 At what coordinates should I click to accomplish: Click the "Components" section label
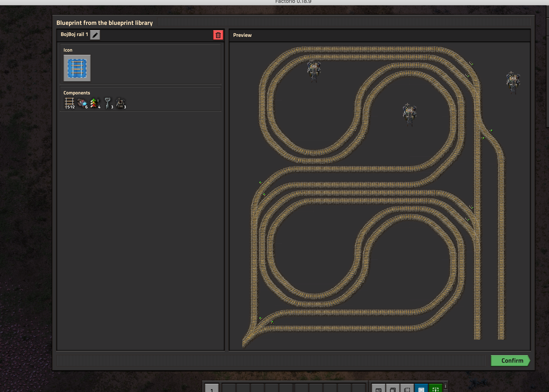point(77,93)
